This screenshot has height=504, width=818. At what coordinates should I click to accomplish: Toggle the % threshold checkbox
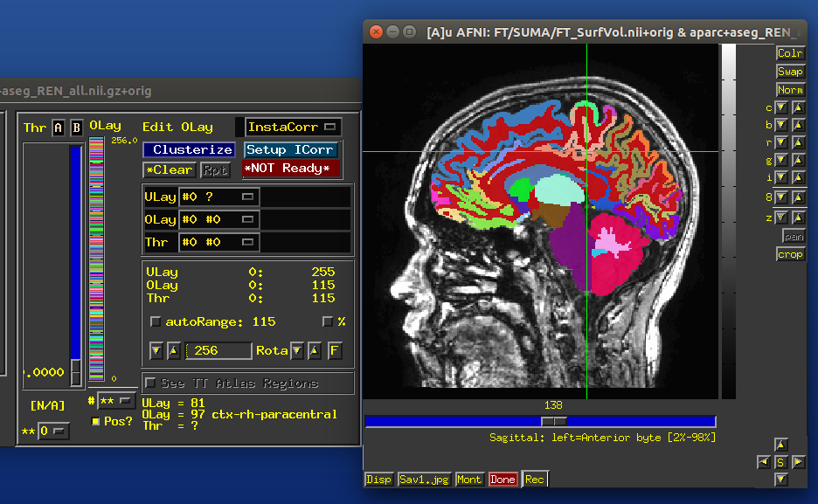(327, 321)
